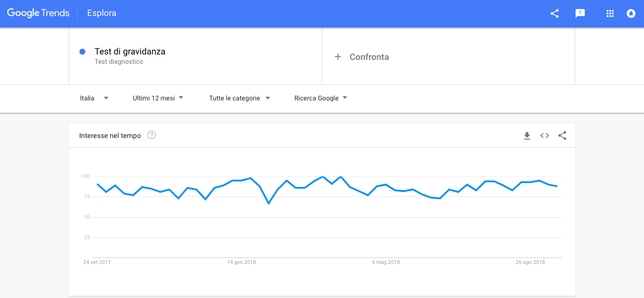Open the Tutte le categorie dropdown

pyautogui.click(x=239, y=98)
